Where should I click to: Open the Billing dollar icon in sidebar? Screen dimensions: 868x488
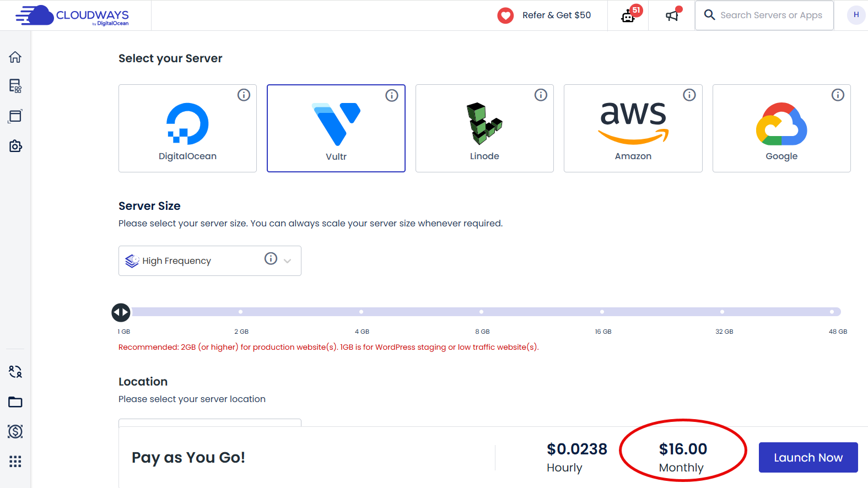coord(15,431)
